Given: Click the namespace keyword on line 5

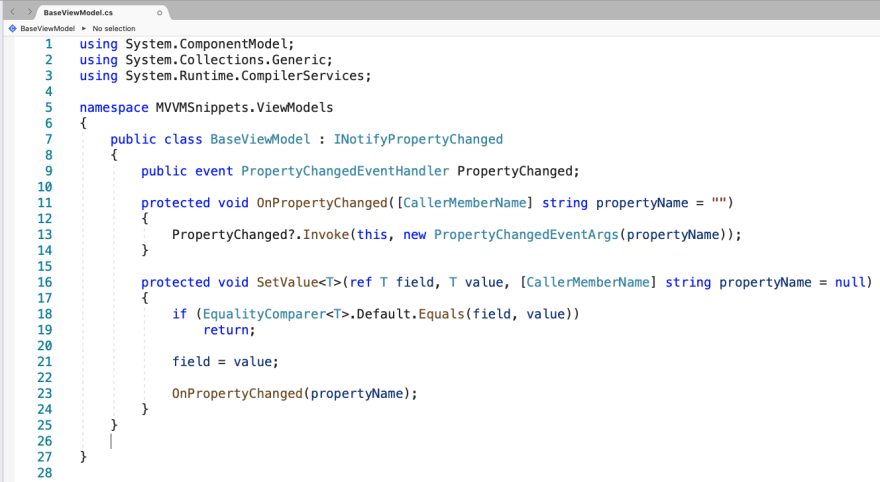Looking at the screenshot, I should (114, 107).
